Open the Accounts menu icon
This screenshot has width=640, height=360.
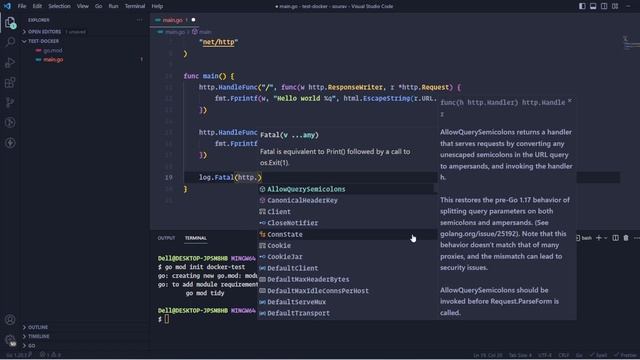pos(10,320)
